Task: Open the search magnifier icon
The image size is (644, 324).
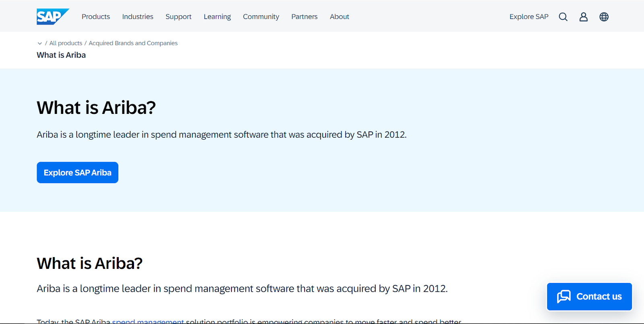Action: click(563, 17)
